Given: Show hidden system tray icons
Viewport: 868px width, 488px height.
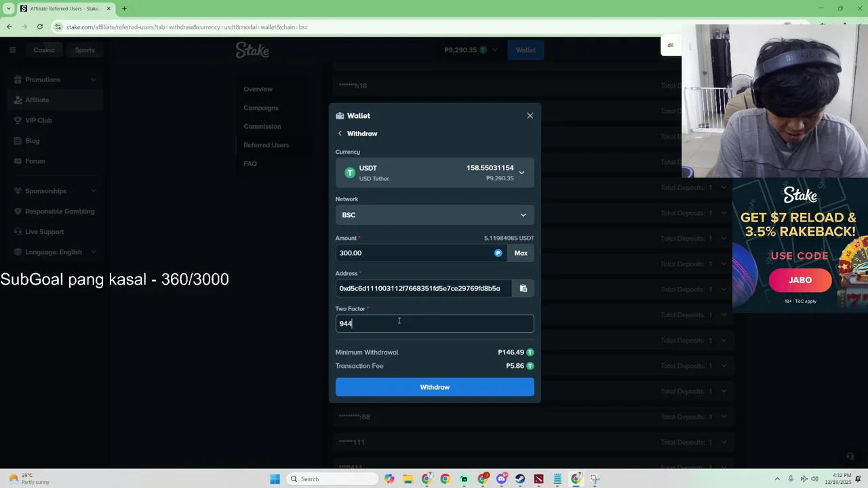Looking at the screenshot, I should point(777,479).
